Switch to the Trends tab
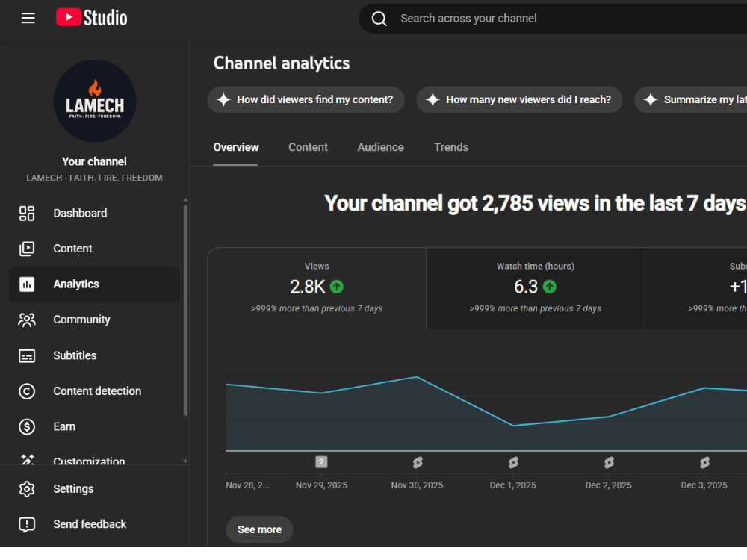Image resolution: width=747 pixels, height=560 pixels. coord(451,148)
